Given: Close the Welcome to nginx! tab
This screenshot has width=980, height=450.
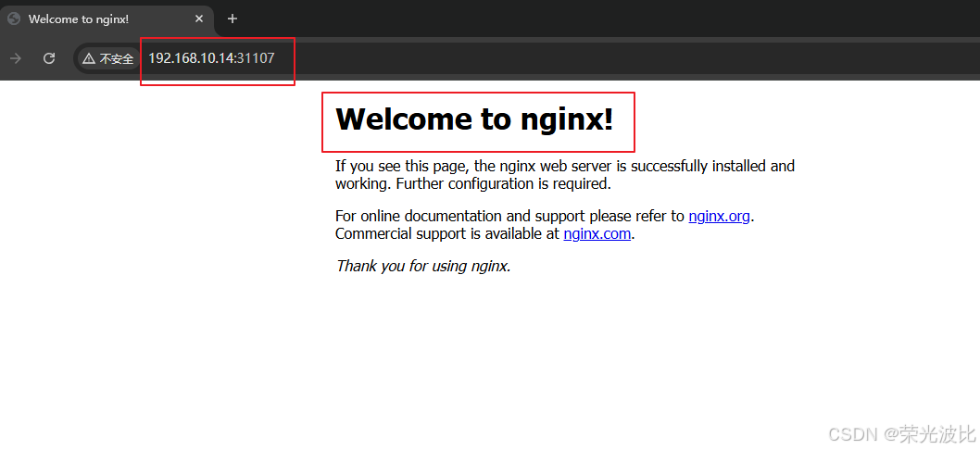Looking at the screenshot, I should [x=199, y=19].
